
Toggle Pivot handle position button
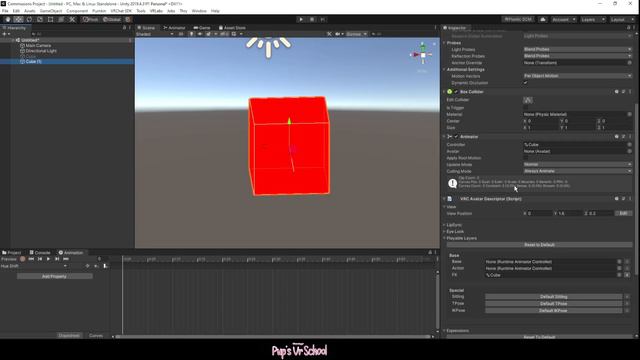click(90, 19)
